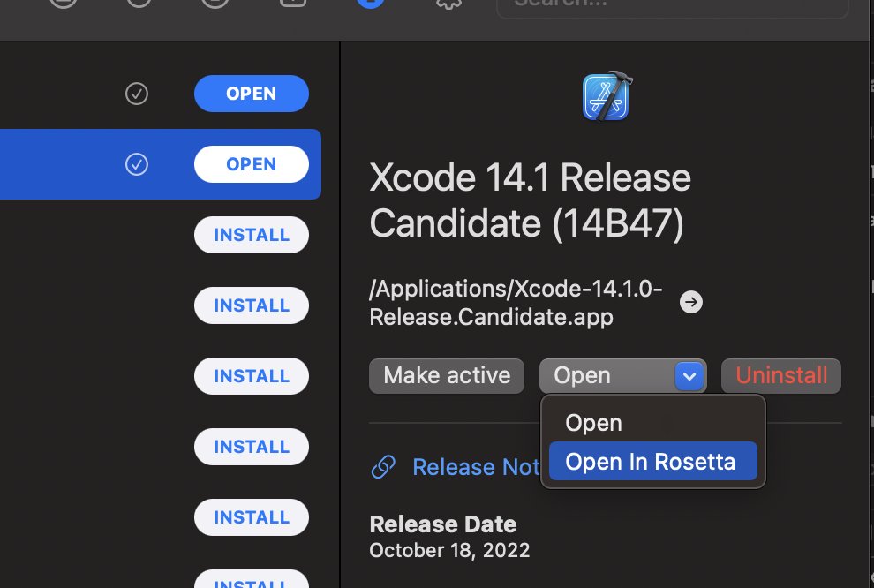Click the title Xcode 14.1 Release Candidate (14B47)
This screenshot has width=874, height=588.
[x=530, y=200]
